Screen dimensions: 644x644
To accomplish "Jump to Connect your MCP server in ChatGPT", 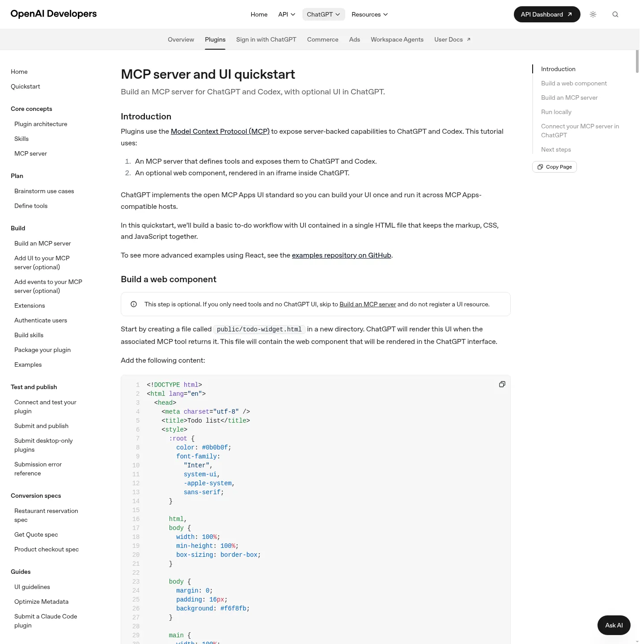I will pyautogui.click(x=580, y=131).
